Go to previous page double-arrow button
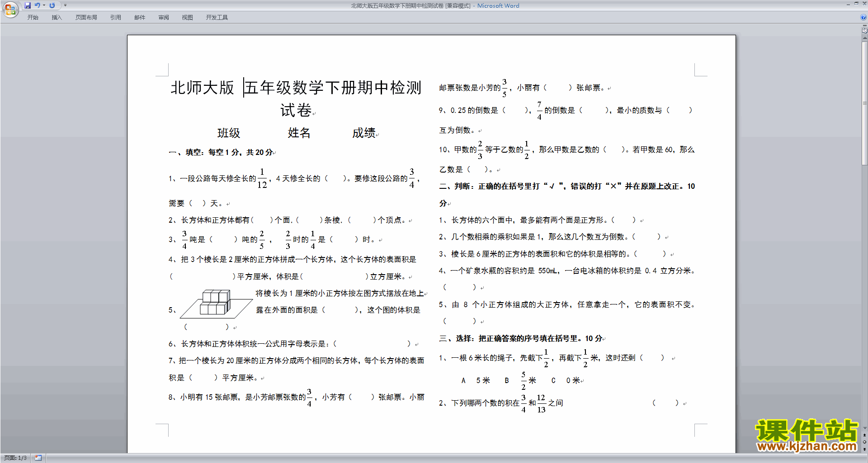This screenshot has height=463, width=868. point(865,435)
